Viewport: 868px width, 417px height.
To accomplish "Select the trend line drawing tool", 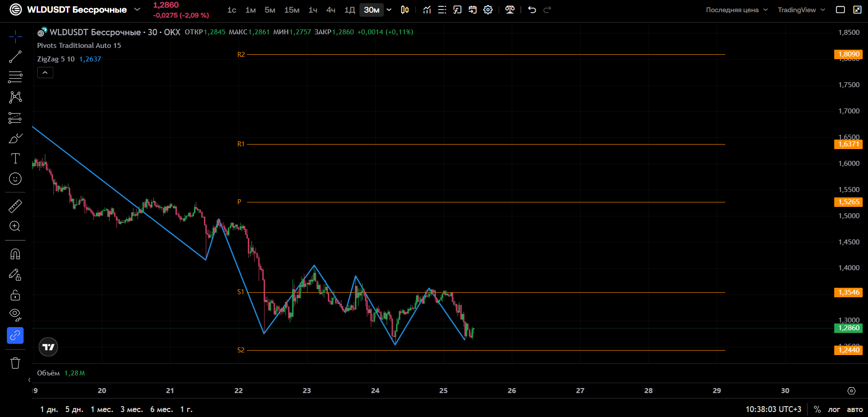I will pyautogui.click(x=15, y=56).
